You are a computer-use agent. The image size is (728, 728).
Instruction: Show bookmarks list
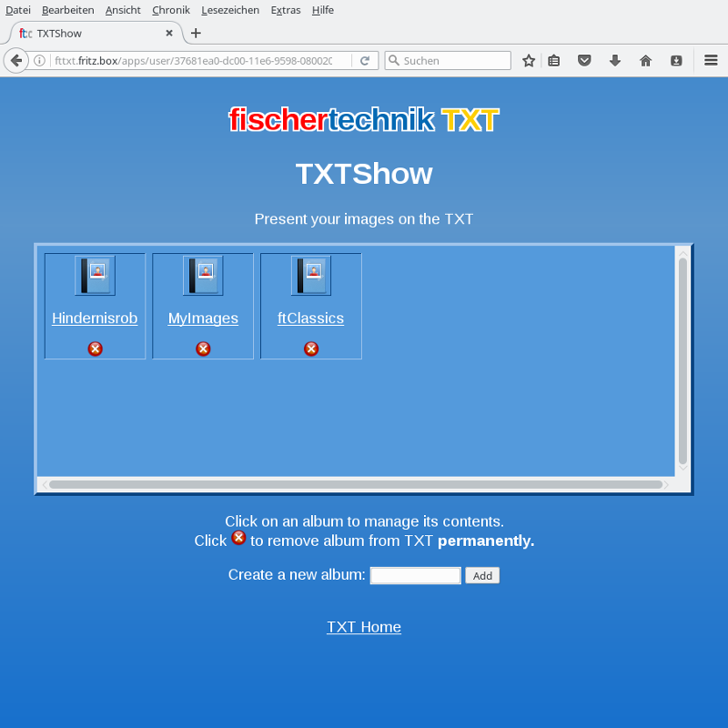click(553, 61)
